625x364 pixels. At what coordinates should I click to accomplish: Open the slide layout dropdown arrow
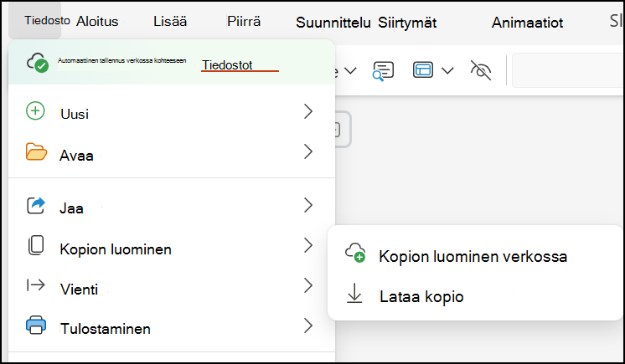point(448,71)
